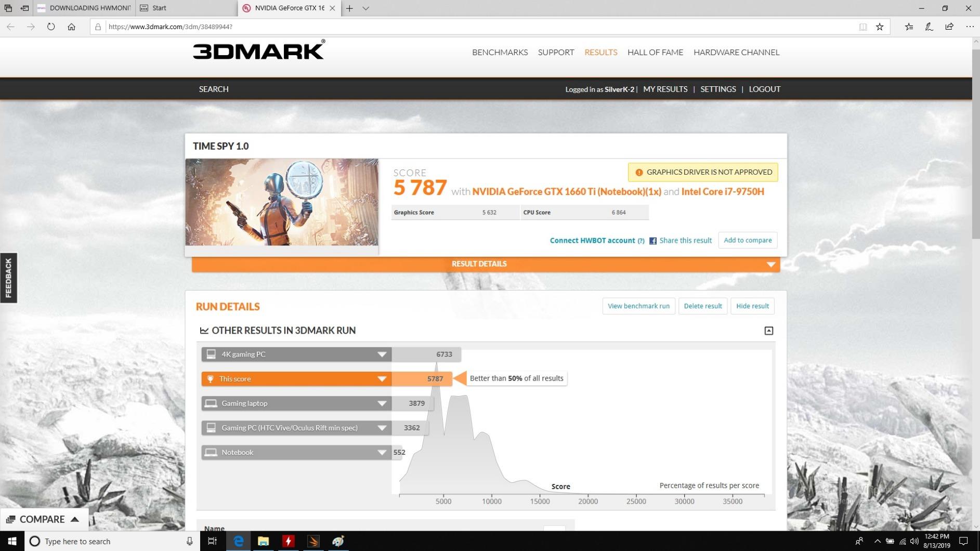
Task: Expand the Notebook dropdown
Action: (x=382, y=452)
